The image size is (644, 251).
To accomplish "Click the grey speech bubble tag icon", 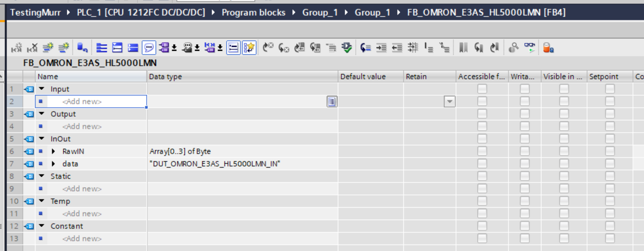I will point(187,47).
